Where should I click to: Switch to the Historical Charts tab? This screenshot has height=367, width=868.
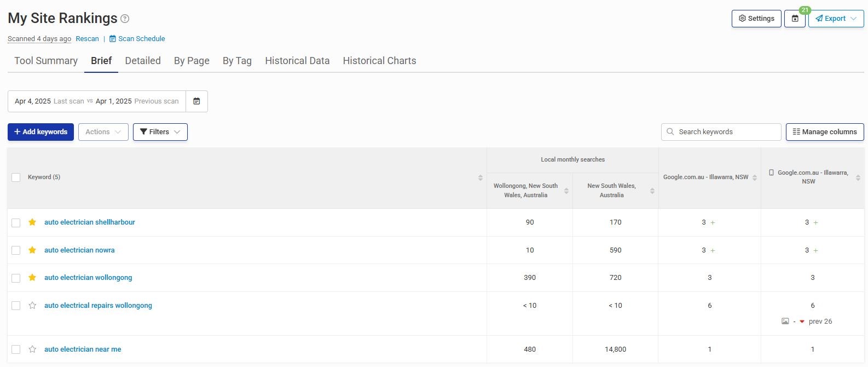pyautogui.click(x=379, y=61)
